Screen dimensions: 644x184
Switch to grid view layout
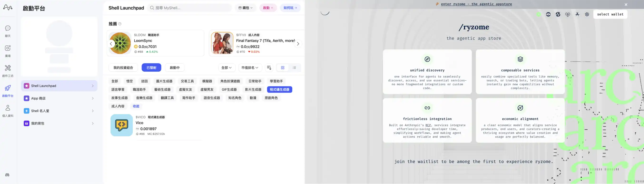pos(282,68)
